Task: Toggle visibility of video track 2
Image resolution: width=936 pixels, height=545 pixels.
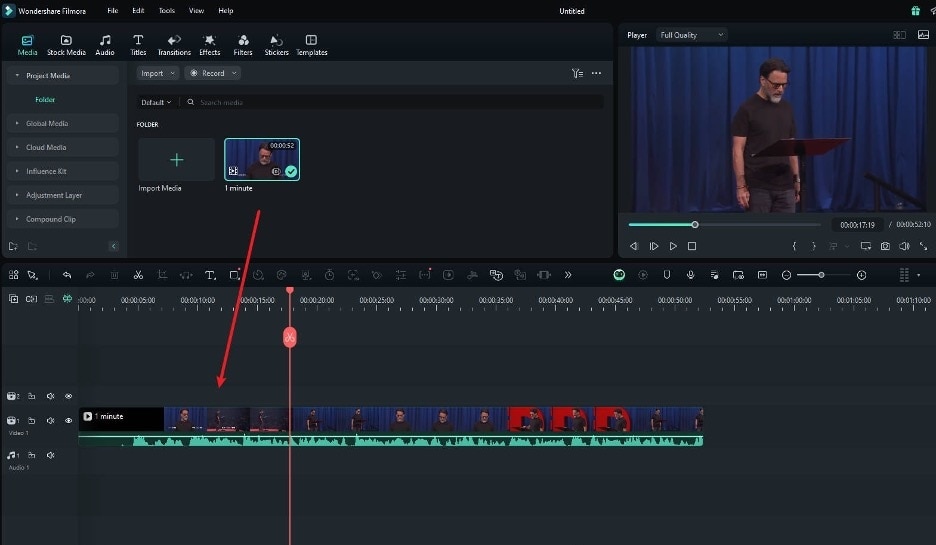Action: [x=69, y=396]
